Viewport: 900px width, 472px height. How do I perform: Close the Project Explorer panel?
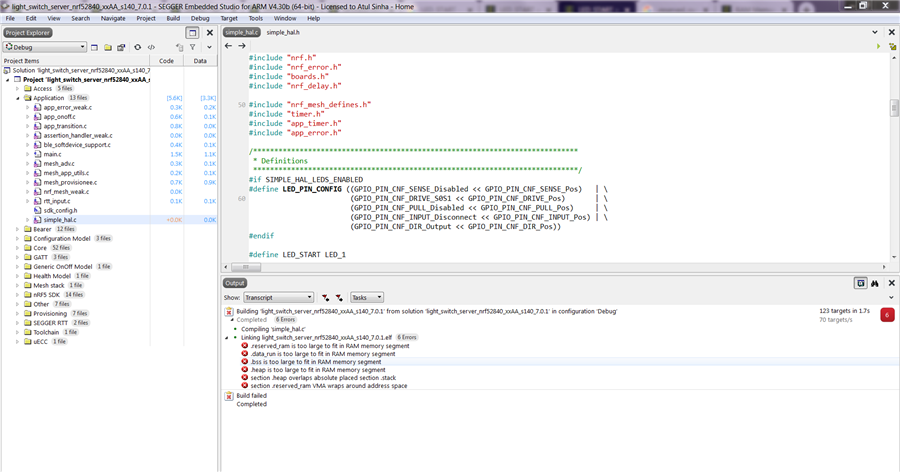point(210,33)
